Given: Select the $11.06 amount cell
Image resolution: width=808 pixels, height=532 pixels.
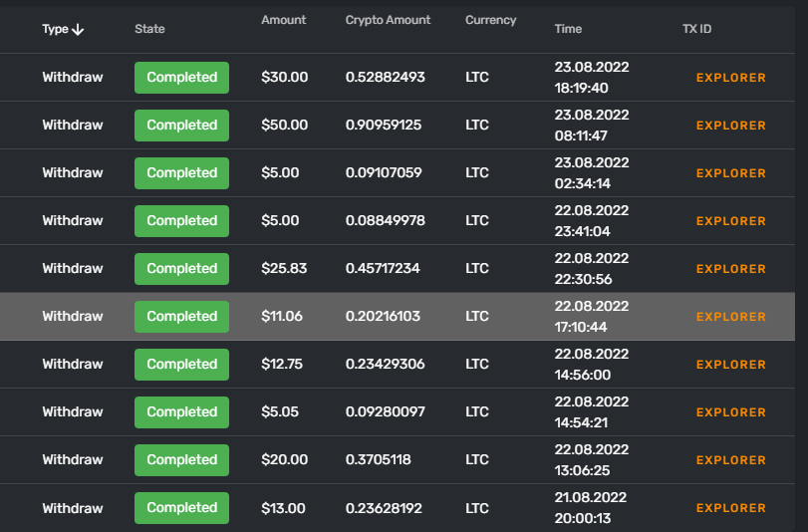Looking at the screenshot, I should point(282,317).
